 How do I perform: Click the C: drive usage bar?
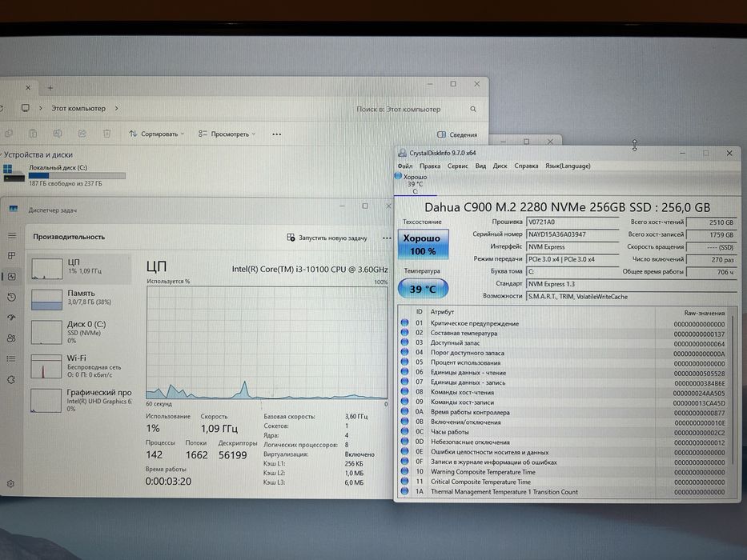tap(77, 176)
